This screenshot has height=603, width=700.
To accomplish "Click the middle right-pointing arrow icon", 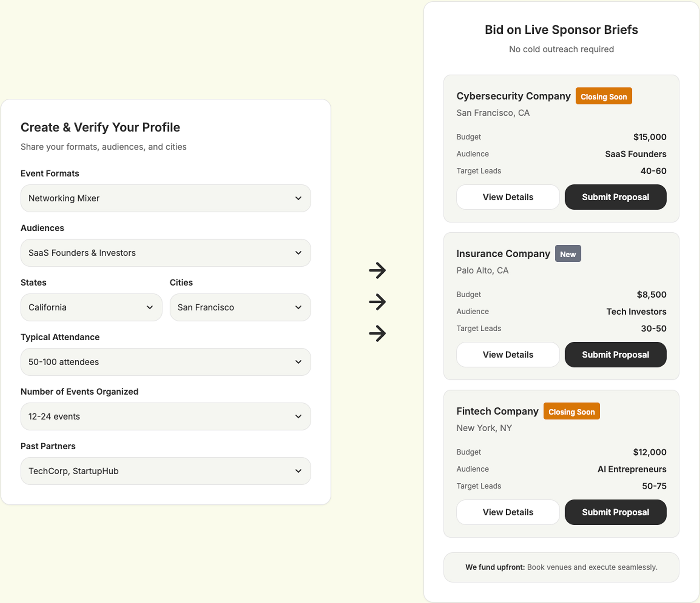I will click(377, 302).
